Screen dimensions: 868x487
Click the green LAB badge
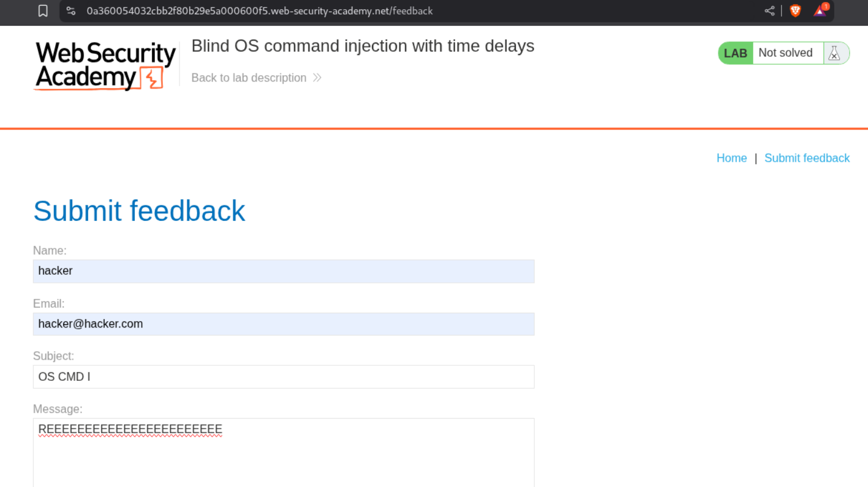coord(735,53)
